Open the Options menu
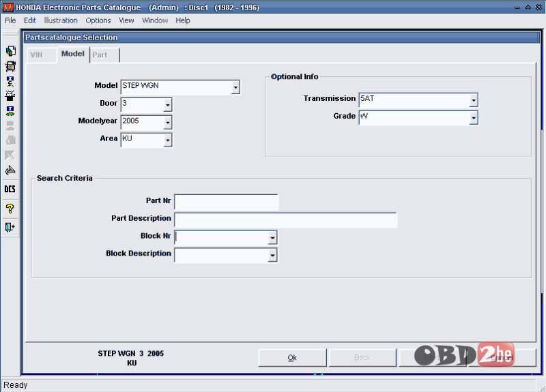Screen dimensions: 546x392 pos(98,20)
